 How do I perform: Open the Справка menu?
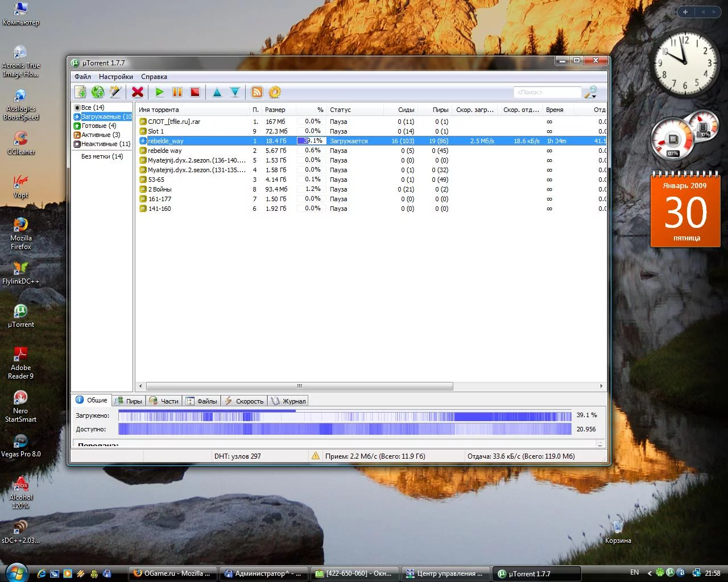click(154, 77)
